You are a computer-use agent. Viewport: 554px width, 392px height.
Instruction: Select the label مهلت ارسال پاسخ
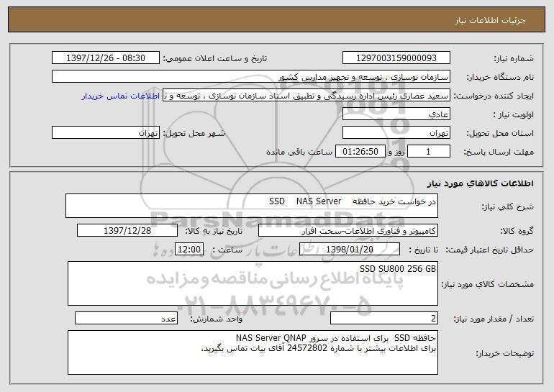(499, 152)
